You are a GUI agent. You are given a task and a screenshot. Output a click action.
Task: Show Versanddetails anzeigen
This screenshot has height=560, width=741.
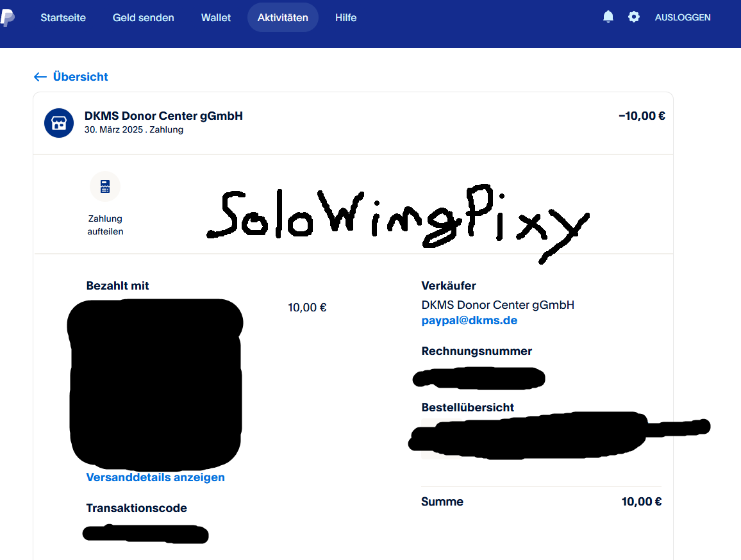[x=155, y=477]
